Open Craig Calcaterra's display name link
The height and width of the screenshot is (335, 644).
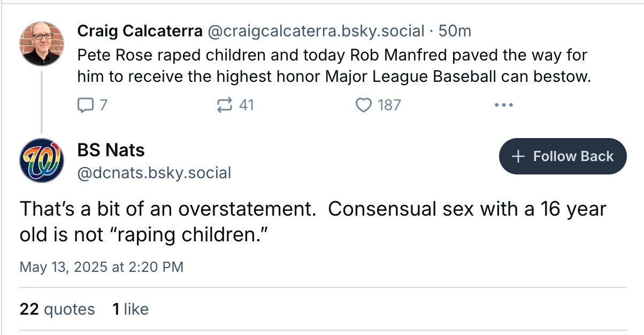pos(140,31)
